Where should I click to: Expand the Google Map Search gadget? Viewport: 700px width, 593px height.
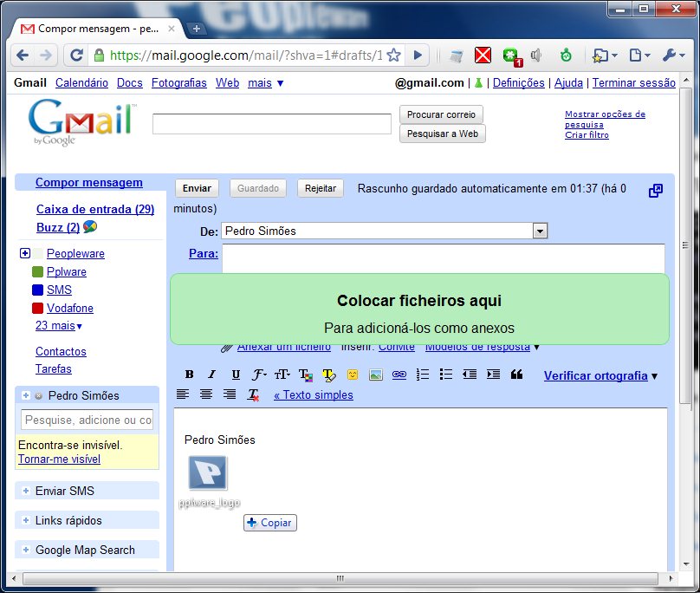pos(26,550)
